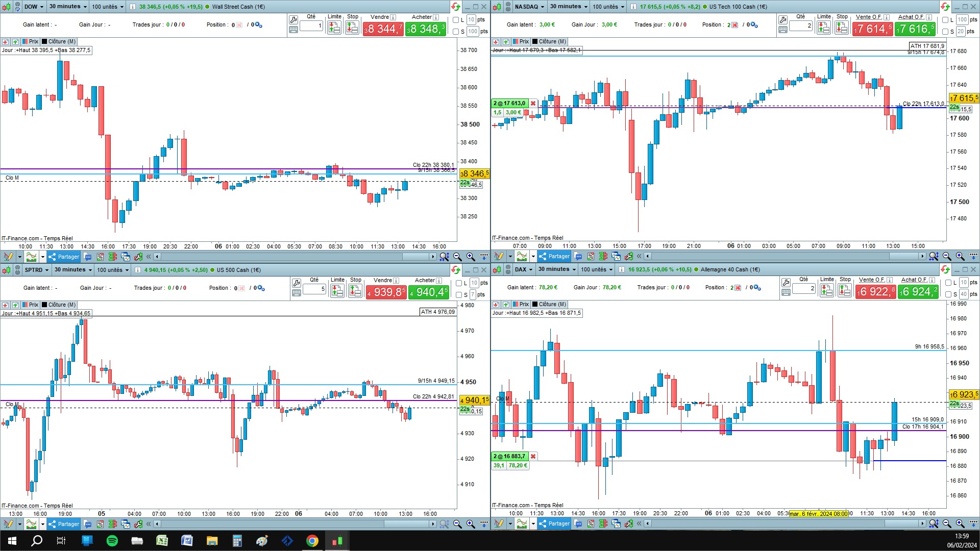Open Spotify from the Windows taskbar

click(112, 541)
